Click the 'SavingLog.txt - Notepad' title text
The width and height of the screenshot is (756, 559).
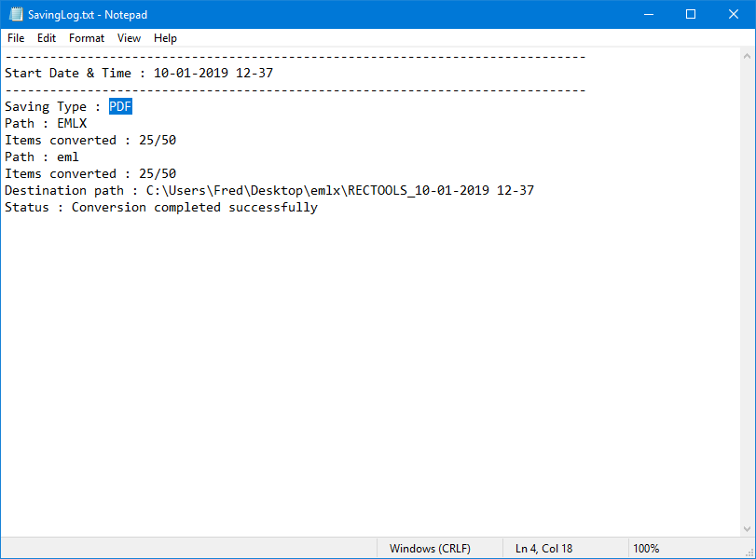click(x=88, y=15)
